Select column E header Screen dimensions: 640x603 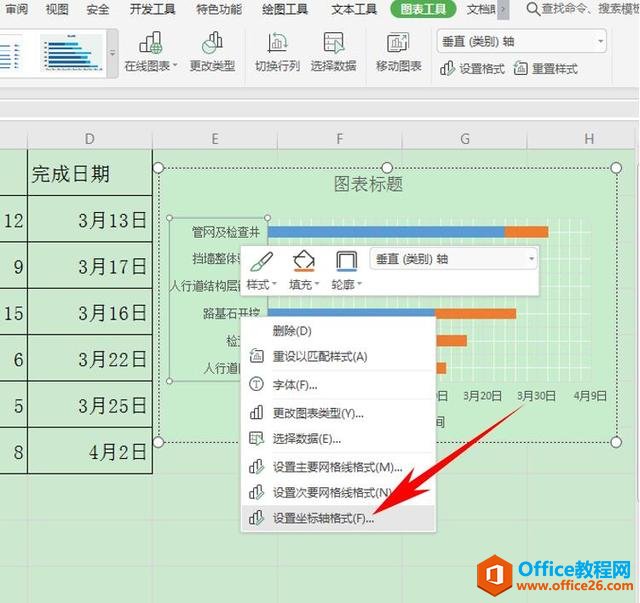215,139
